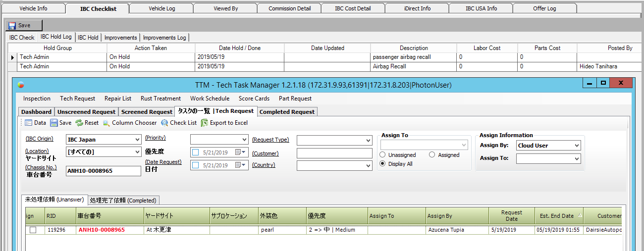This screenshot has width=644, height=251.
Task: Tick the checkbox in row 119296
Action: click(x=33, y=230)
